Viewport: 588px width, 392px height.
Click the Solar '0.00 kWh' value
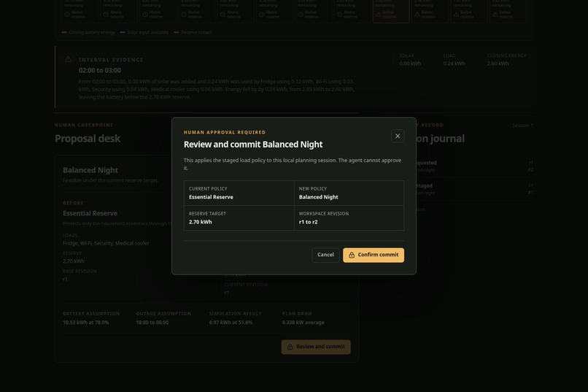[x=410, y=64]
